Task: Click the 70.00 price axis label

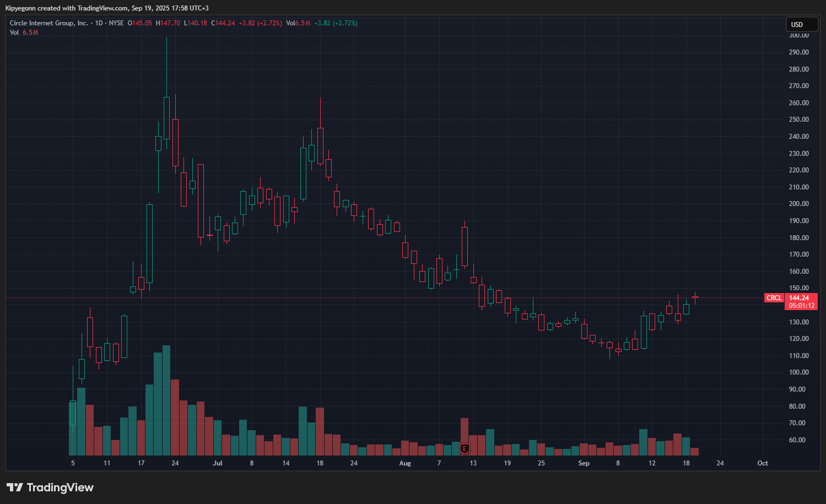Action: point(797,423)
